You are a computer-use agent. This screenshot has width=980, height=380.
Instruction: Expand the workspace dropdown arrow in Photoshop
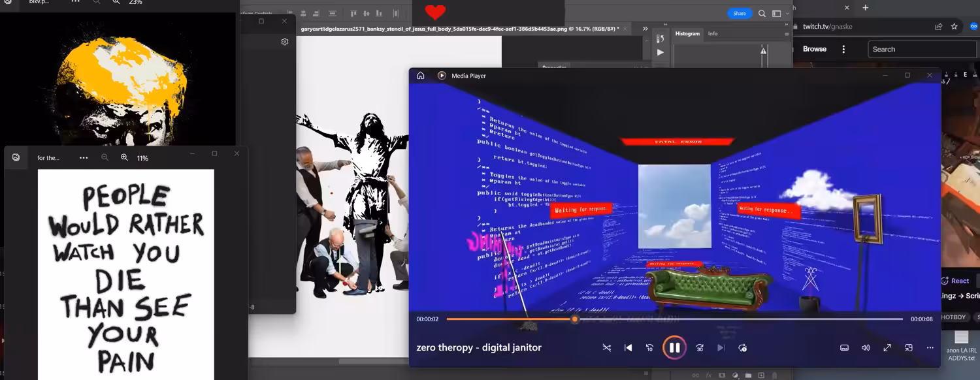point(787,14)
